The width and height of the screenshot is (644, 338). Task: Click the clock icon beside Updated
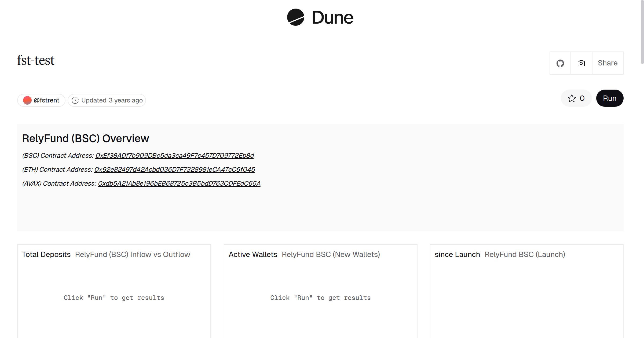click(75, 100)
